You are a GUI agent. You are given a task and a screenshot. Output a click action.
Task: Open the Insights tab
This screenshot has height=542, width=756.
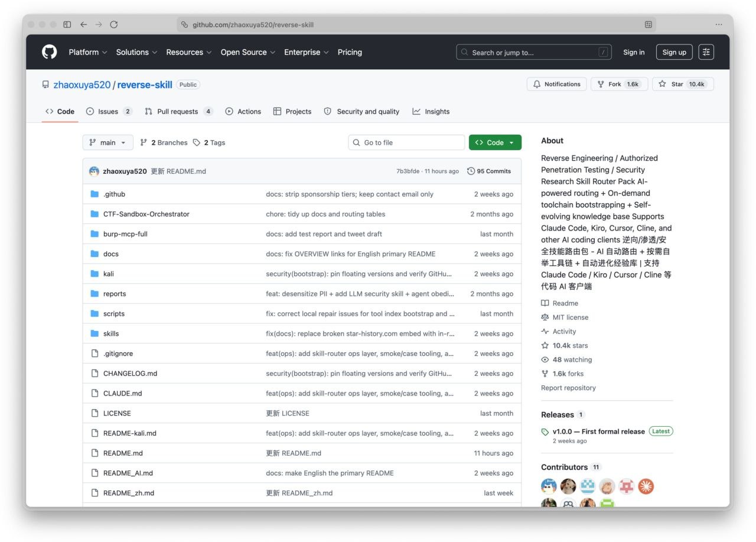(431, 111)
